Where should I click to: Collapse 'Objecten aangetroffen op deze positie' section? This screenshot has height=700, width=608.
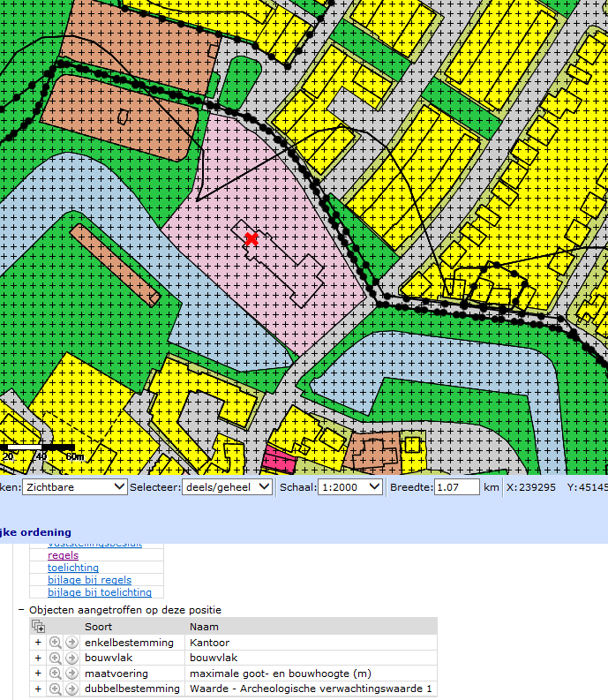(21, 610)
